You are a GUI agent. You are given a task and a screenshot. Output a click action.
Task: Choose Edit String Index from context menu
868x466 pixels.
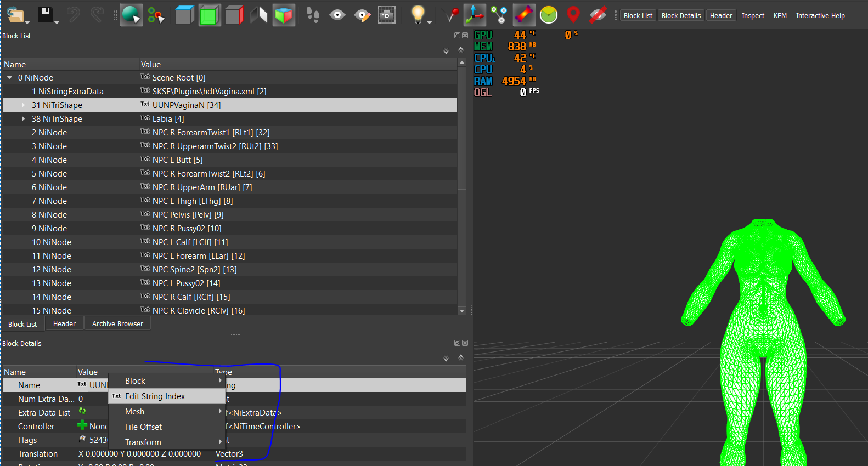(167, 396)
